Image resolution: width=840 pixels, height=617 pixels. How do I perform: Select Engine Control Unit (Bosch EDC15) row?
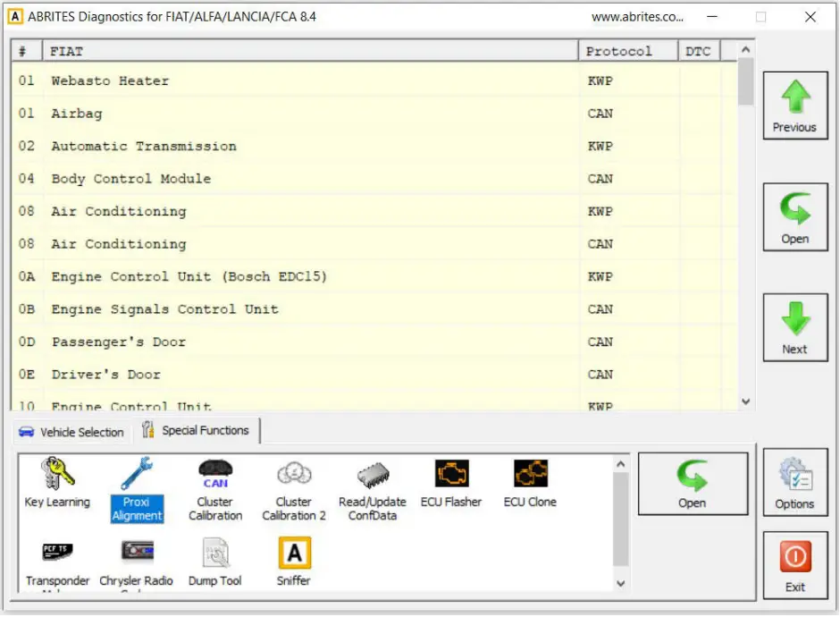point(374,277)
